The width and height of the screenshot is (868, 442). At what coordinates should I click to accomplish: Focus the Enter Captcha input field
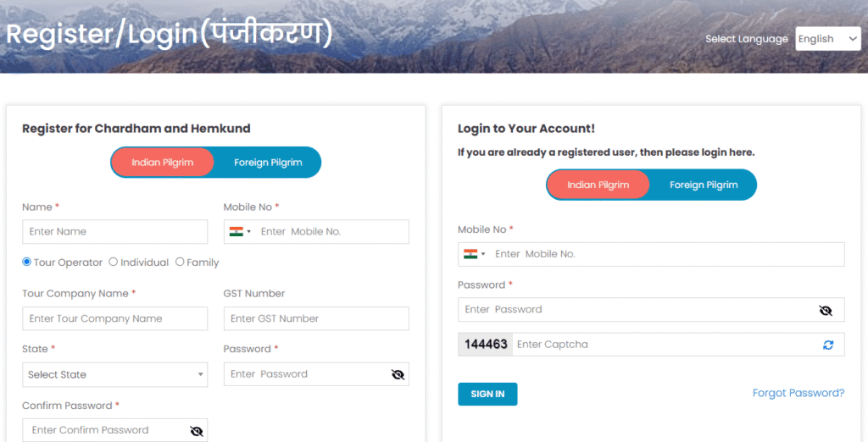tap(666, 344)
